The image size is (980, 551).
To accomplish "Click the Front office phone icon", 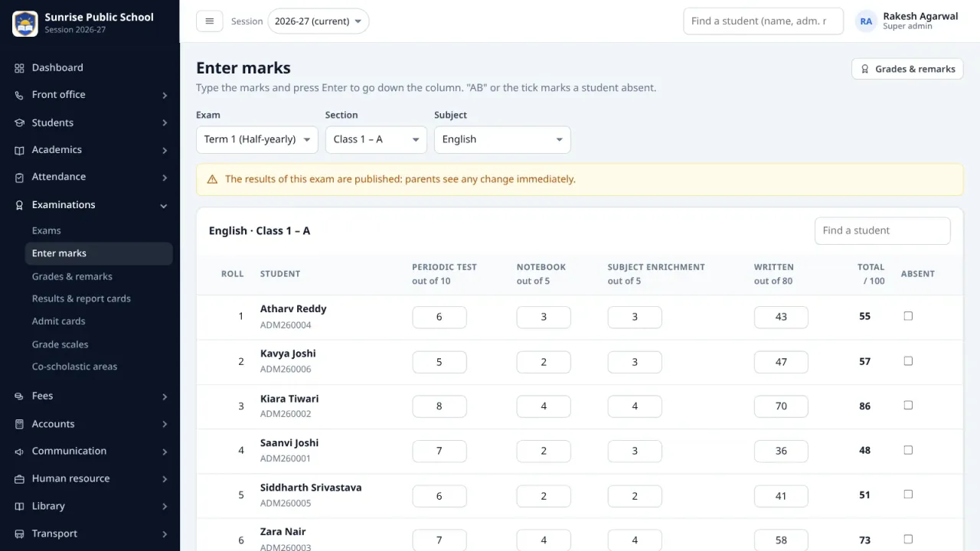I will [x=19, y=95].
